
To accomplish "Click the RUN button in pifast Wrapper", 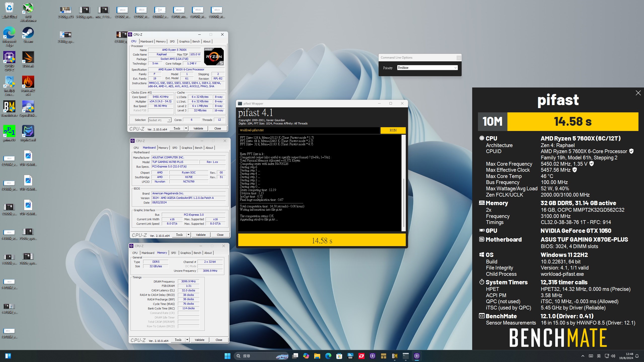I will pos(393,130).
